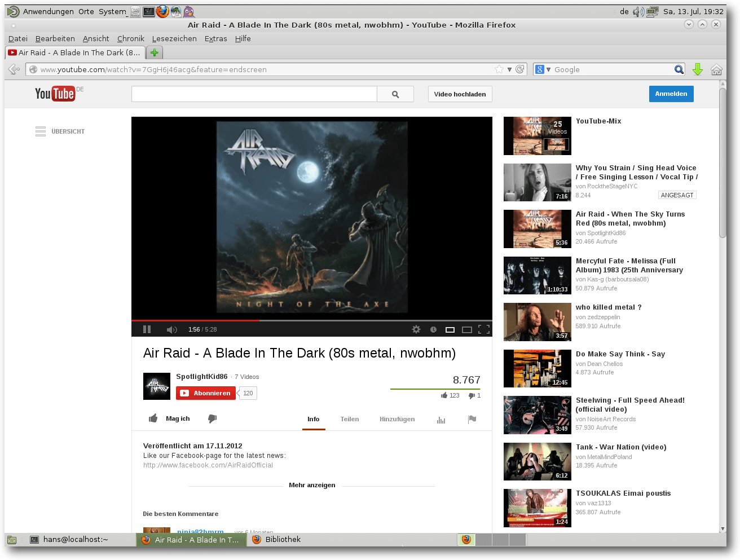The height and width of the screenshot is (560, 740).
Task: Like the video with thumbs up
Action: coord(153,418)
